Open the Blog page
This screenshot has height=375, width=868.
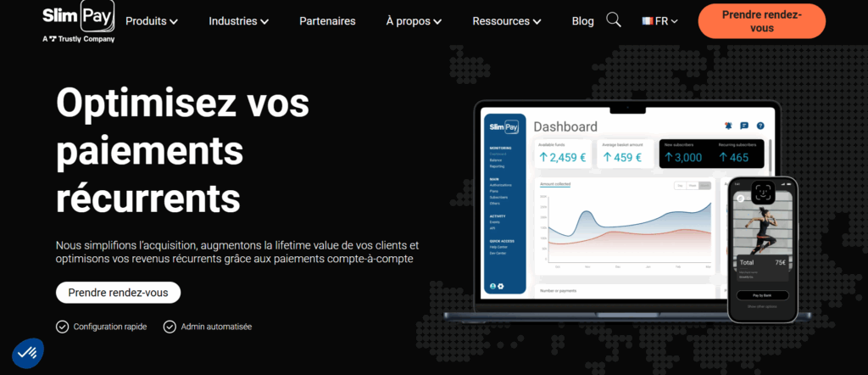[x=582, y=21]
